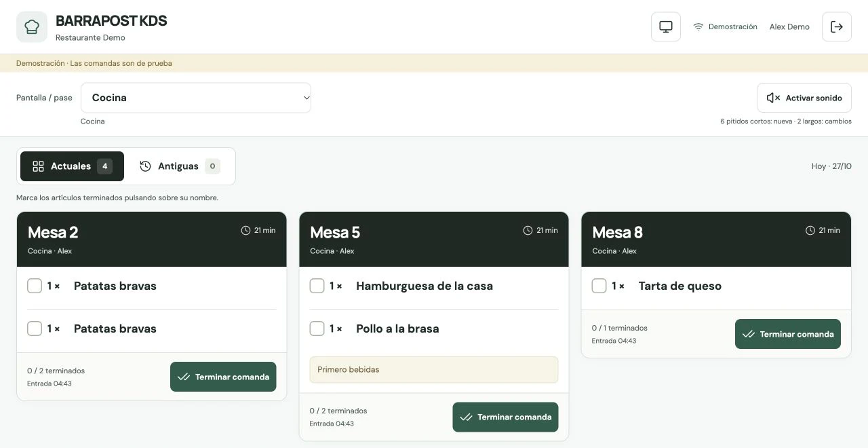Screen dimensions: 868x448
Task: Finish the Mesa 5 order with Terminar comanda
Action: [505, 417]
